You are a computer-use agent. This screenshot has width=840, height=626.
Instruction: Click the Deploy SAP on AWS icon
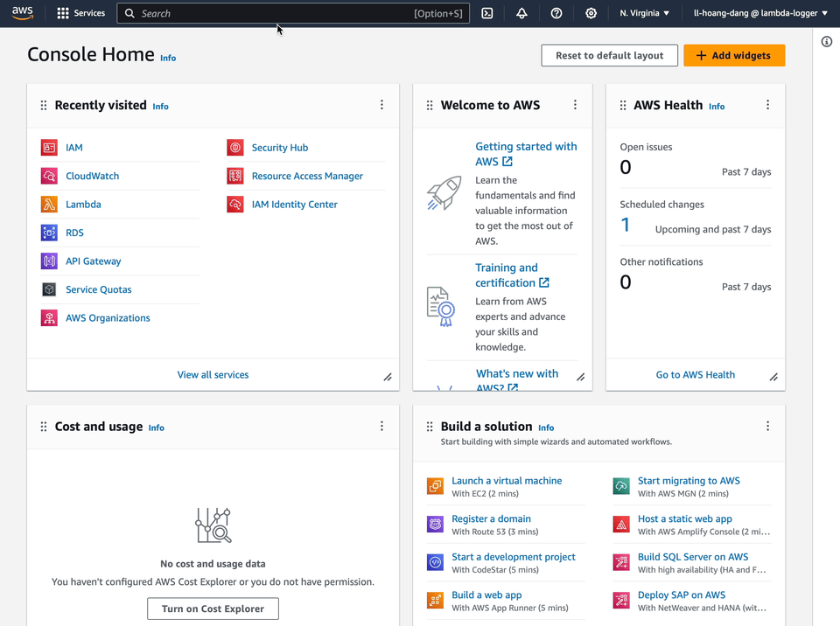pos(621,601)
